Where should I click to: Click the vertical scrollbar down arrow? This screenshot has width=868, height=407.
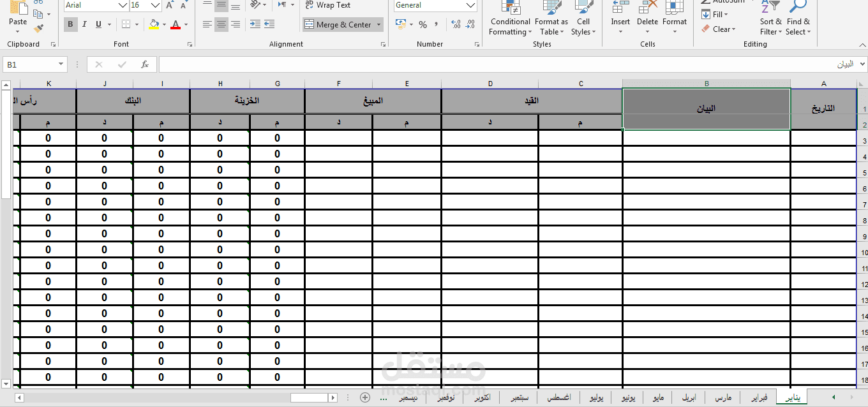(6, 384)
